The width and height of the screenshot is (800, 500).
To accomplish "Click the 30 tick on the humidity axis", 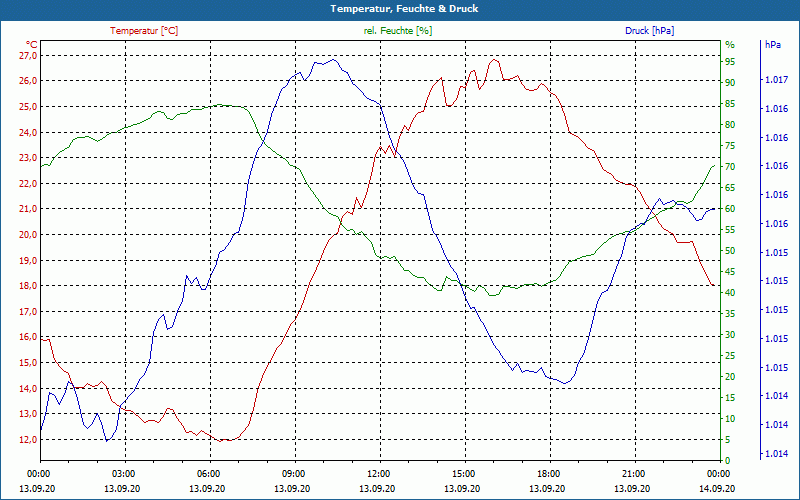I will tap(730, 334).
